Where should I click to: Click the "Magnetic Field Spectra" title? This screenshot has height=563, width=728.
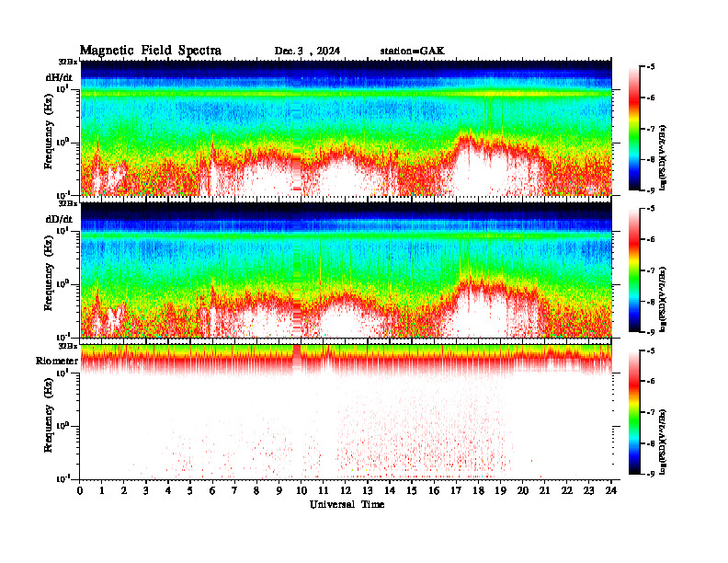click(151, 51)
